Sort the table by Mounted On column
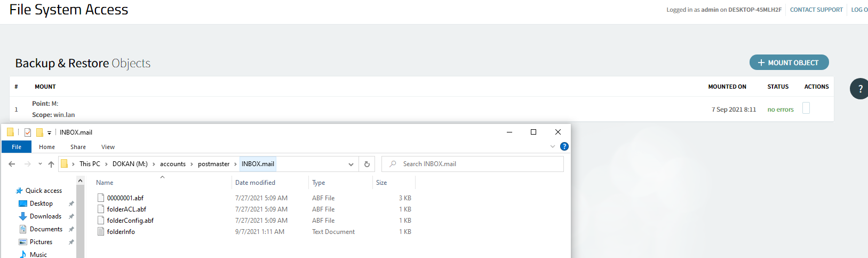The height and width of the screenshot is (258, 868). pyautogui.click(x=727, y=87)
